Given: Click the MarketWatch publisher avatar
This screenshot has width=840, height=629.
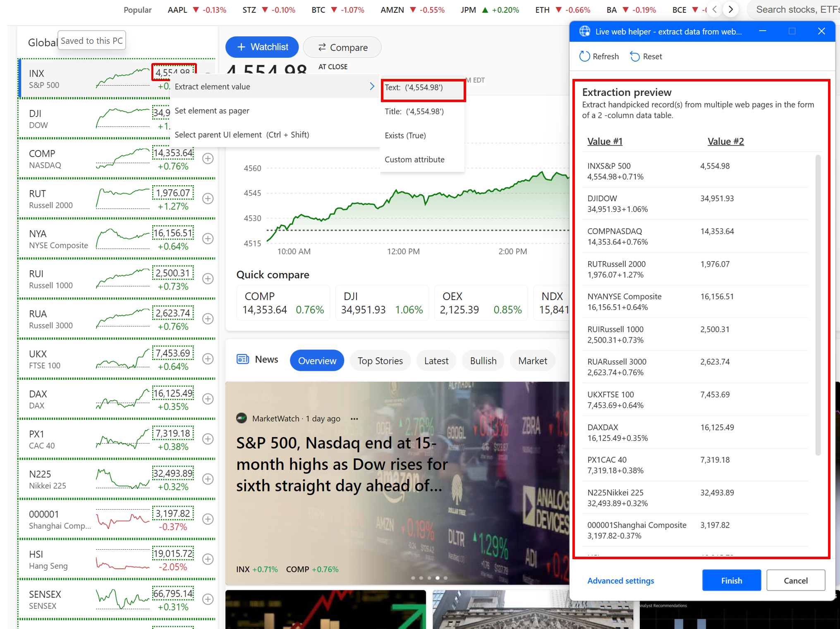Looking at the screenshot, I should 242,418.
